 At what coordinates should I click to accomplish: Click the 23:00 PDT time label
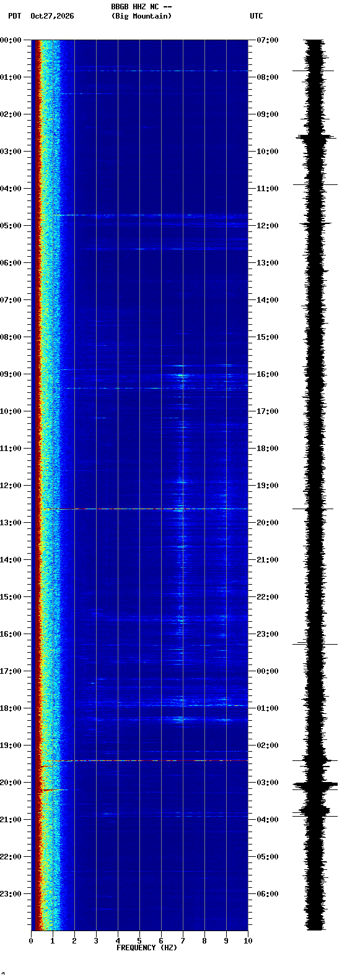tap(11, 894)
